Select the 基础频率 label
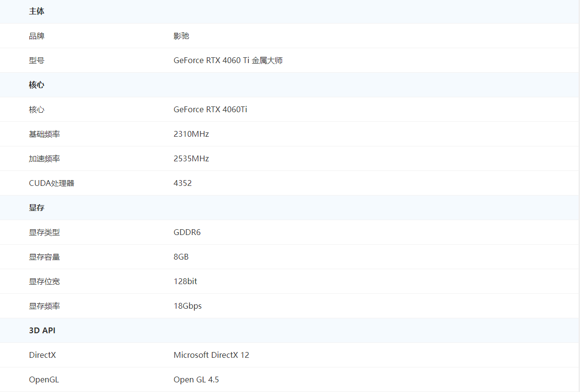 [x=44, y=134]
